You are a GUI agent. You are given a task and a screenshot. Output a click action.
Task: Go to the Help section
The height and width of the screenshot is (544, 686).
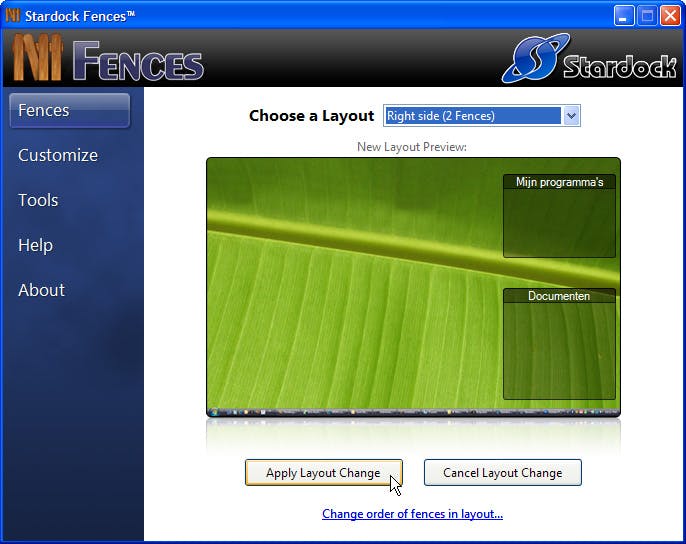tap(35, 245)
